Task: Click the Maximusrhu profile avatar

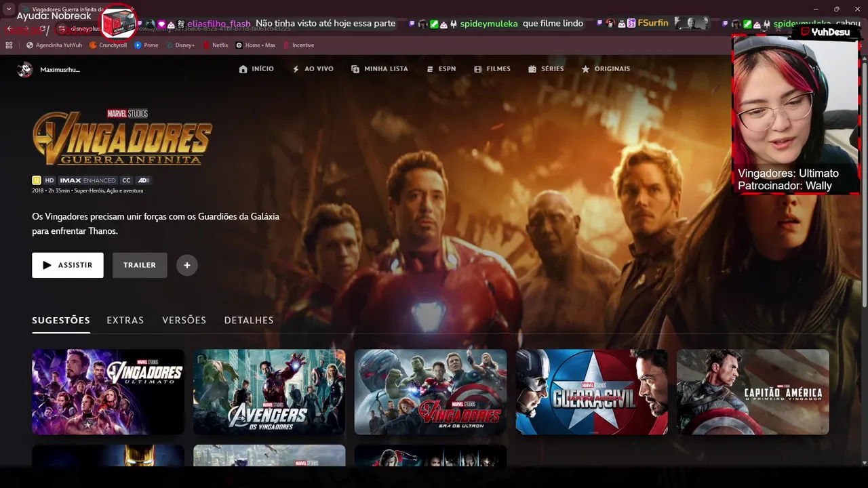Action: coord(25,69)
